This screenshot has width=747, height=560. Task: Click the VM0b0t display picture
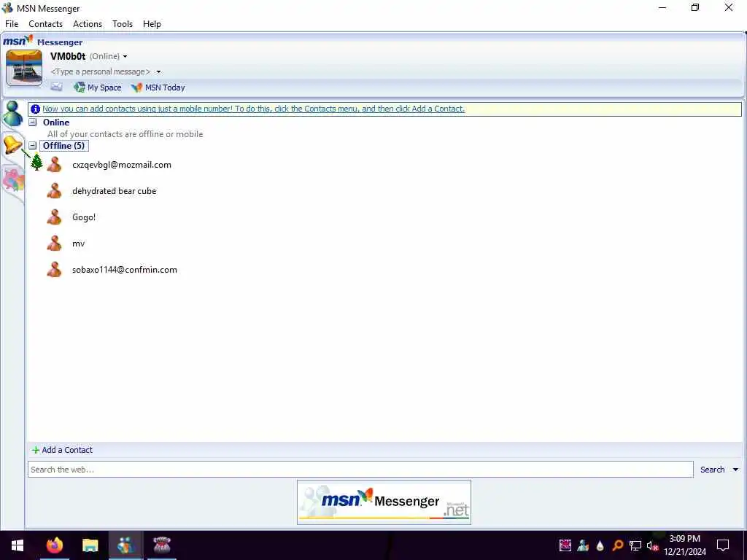24,68
